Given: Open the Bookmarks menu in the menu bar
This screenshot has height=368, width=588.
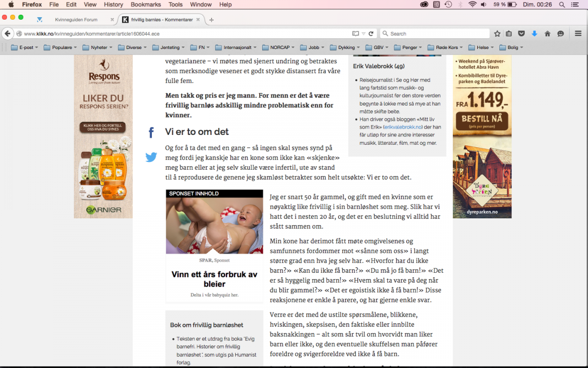Looking at the screenshot, I should [x=146, y=4].
